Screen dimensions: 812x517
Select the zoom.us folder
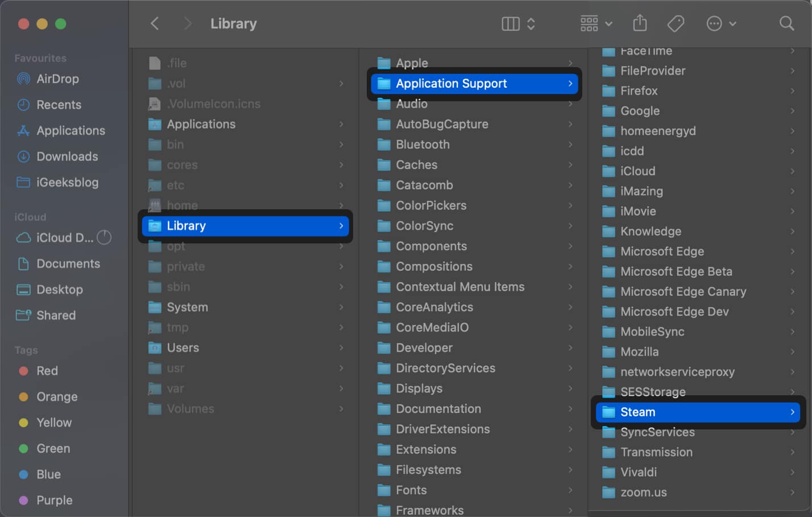(698, 493)
